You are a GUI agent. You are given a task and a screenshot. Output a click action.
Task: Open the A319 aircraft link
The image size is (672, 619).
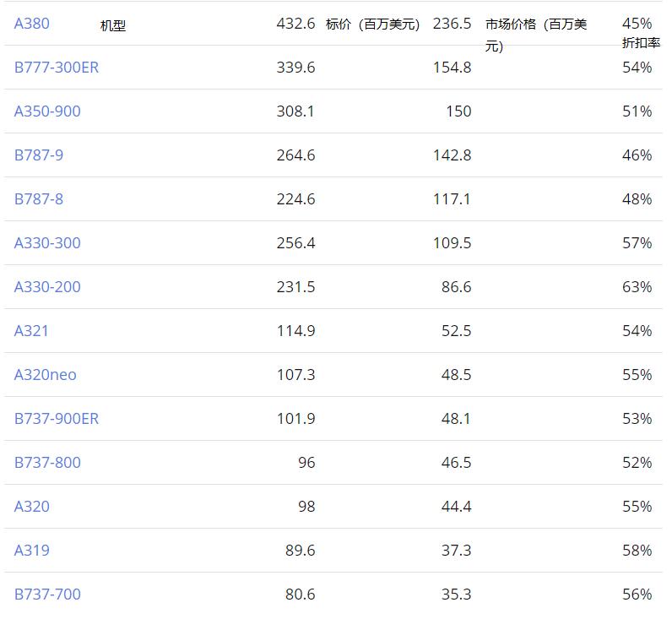coord(32,551)
